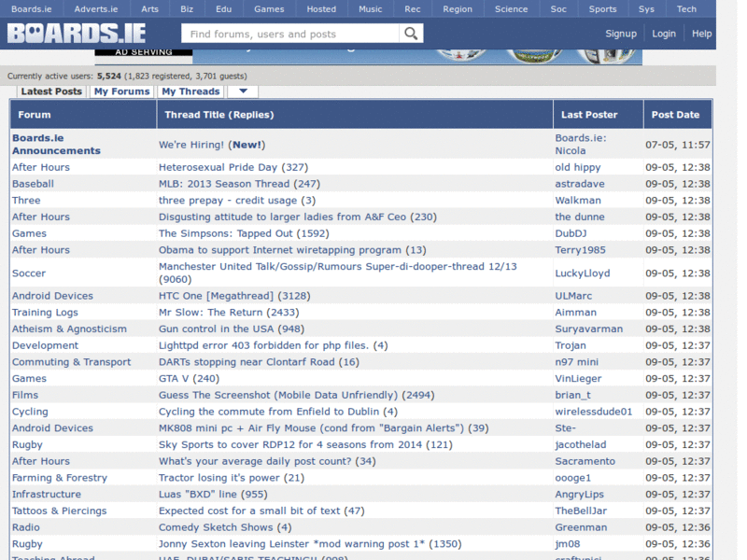Switch to the My Threads tab
This screenshot has height=560, width=747.
(190, 91)
